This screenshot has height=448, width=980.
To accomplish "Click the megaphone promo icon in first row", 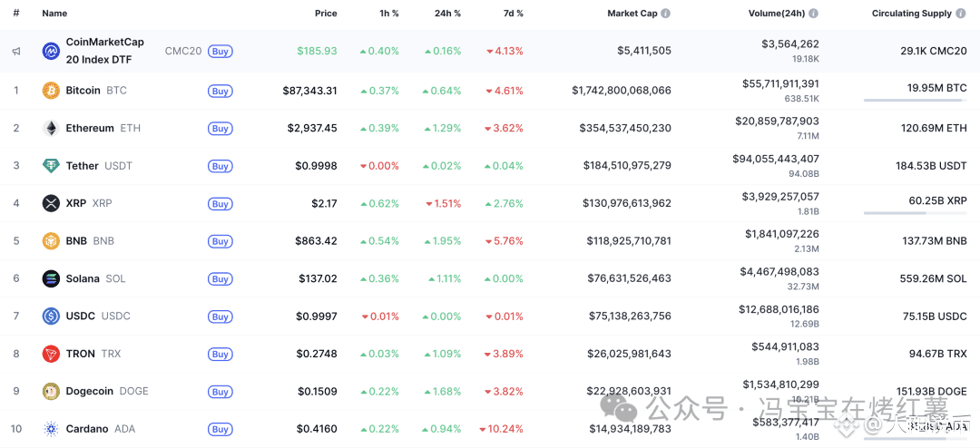I will point(16,51).
